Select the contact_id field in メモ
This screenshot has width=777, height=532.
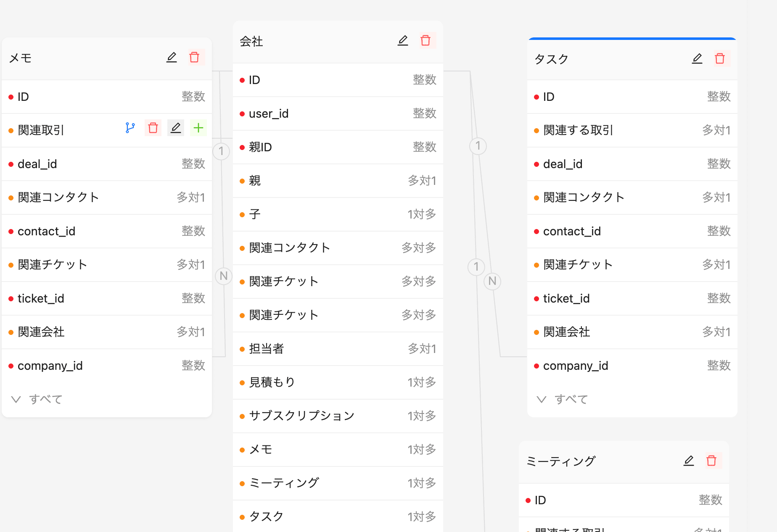[107, 231]
